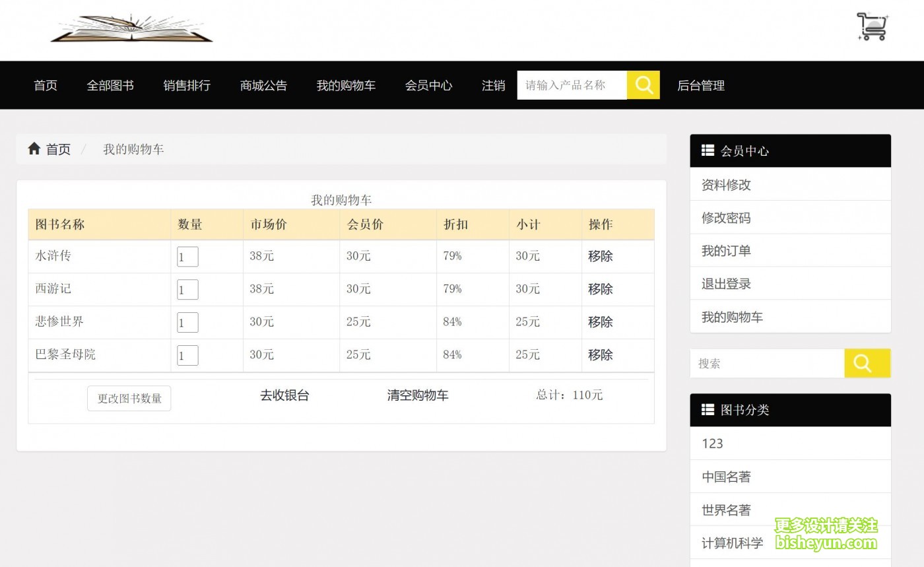Select 中国名著 book category
Image resolution: width=924 pixels, height=567 pixels.
(727, 476)
